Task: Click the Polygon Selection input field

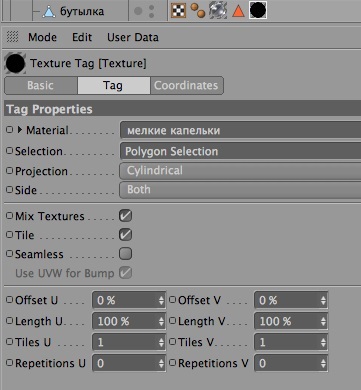Action: (x=240, y=151)
